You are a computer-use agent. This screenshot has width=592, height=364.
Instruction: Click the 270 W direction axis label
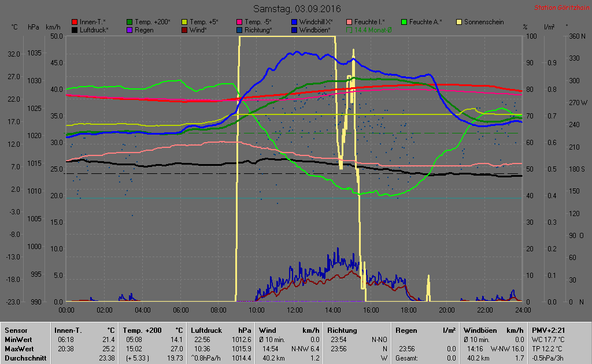[x=578, y=103]
